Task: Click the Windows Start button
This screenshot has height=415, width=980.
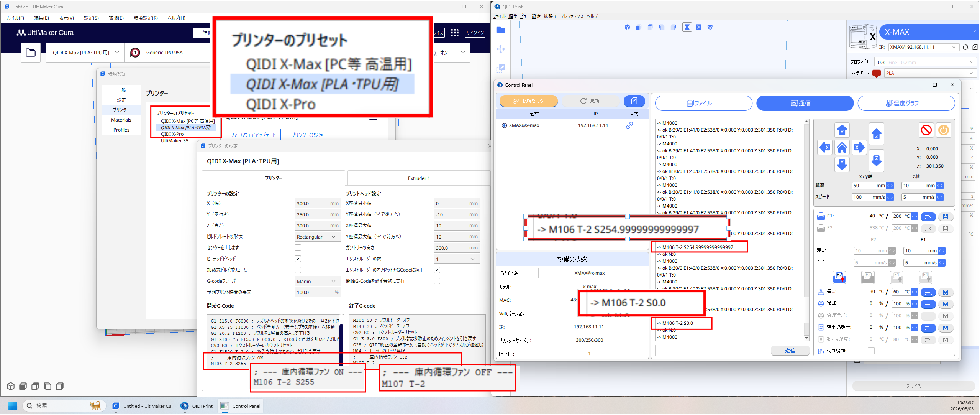Action: click(13, 406)
